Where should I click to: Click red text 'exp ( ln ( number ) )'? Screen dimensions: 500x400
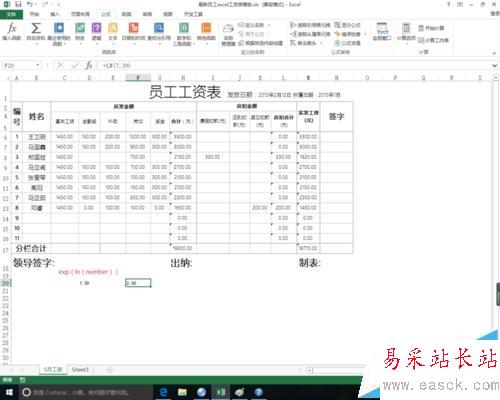88,272
